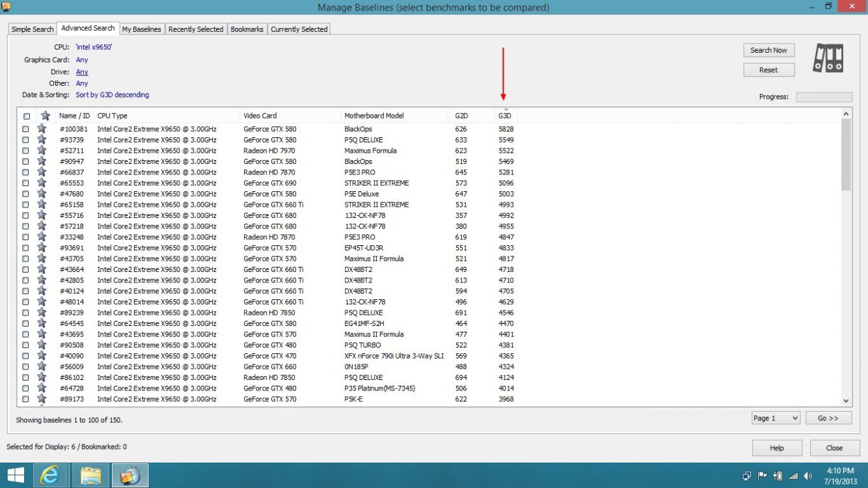This screenshot has height=488, width=868.
Task: Open File Explorer on taskbar
Action: [x=90, y=475]
